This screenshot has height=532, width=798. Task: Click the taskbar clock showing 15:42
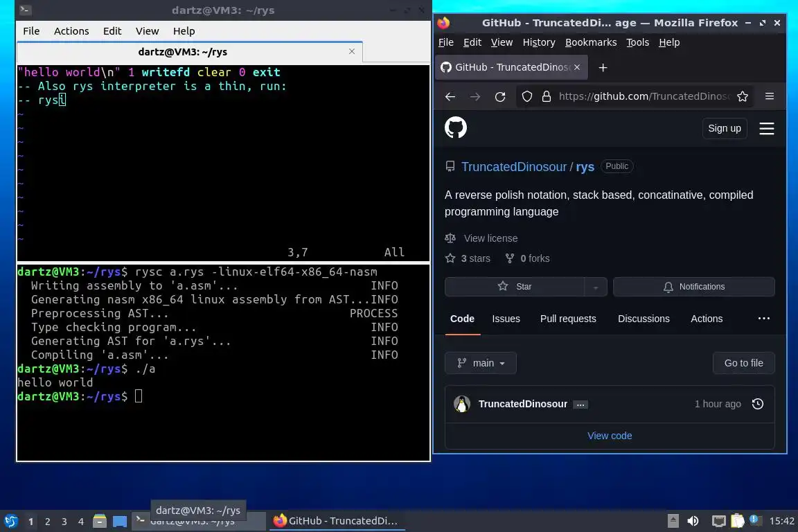pyautogui.click(x=781, y=521)
